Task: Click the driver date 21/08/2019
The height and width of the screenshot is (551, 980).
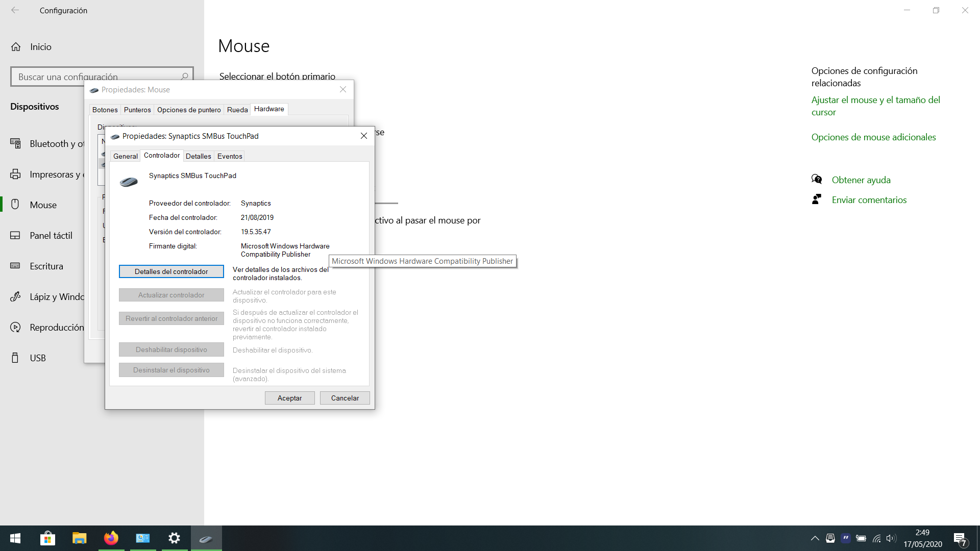Action: (257, 217)
